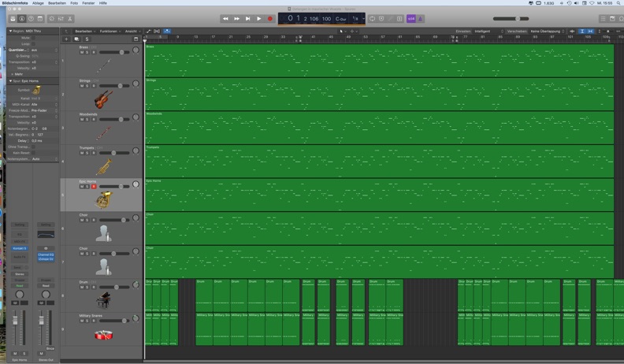Click the red snare icon on Military Snares
The height and width of the screenshot is (364, 624).
click(103, 335)
